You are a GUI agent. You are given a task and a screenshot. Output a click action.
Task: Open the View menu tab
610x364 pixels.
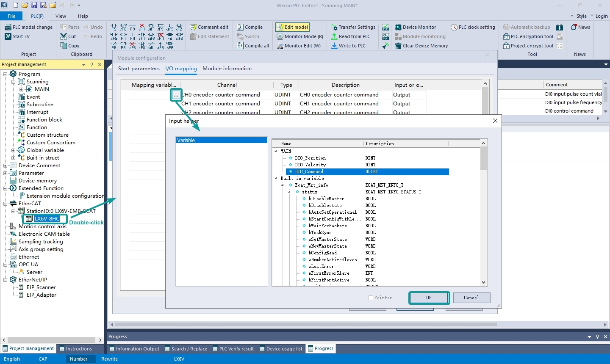click(61, 16)
